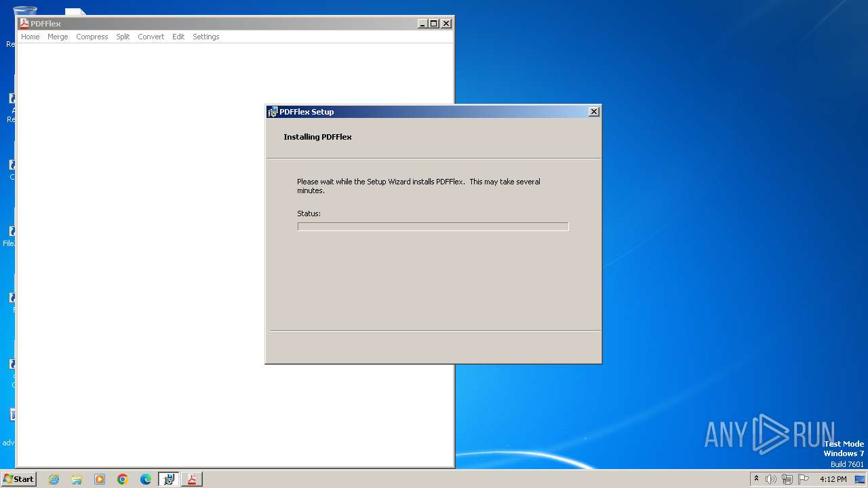This screenshot has height=488, width=868.
Task: Open the Home menu in PDFFlex
Action: pyautogui.click(x=30, y=37)
